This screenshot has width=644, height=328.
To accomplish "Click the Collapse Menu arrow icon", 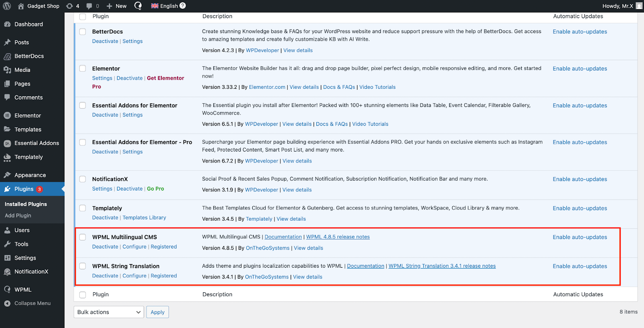I will coord(7,303).
